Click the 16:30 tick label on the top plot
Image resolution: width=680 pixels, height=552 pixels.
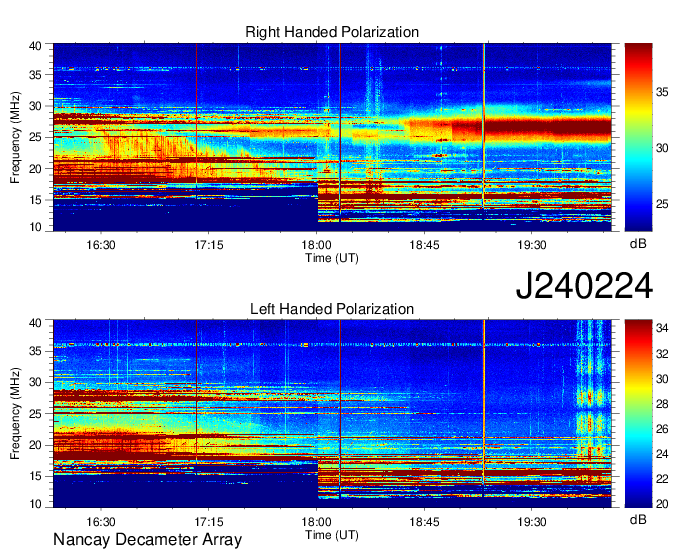[101, 245]
